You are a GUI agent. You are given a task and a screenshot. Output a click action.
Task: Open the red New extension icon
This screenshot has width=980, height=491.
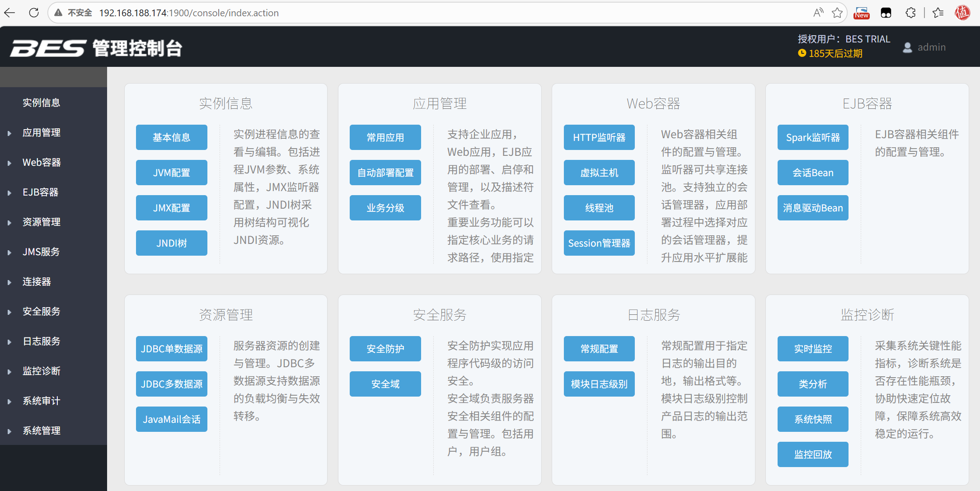click(x=862, y=13)
